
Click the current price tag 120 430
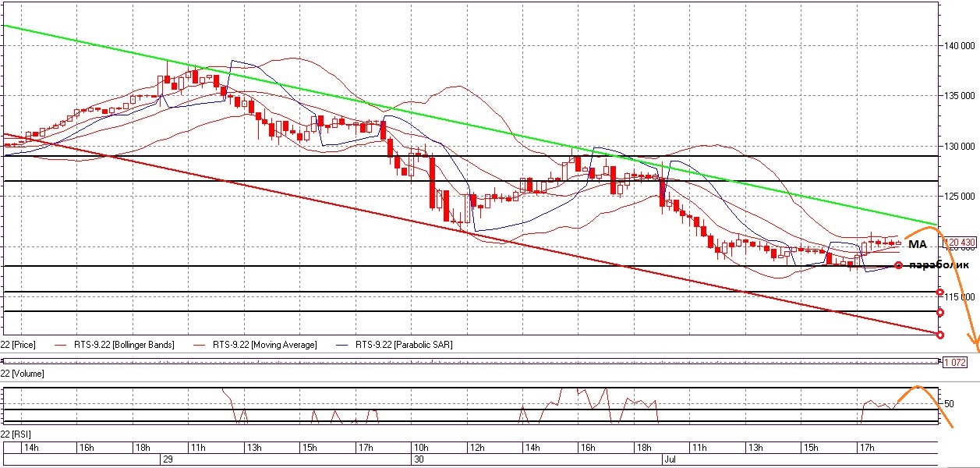[x=961, y=243]
